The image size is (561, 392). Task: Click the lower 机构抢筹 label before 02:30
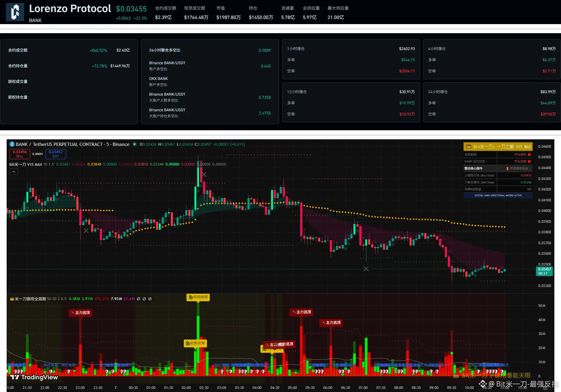[x=196, y=343]
